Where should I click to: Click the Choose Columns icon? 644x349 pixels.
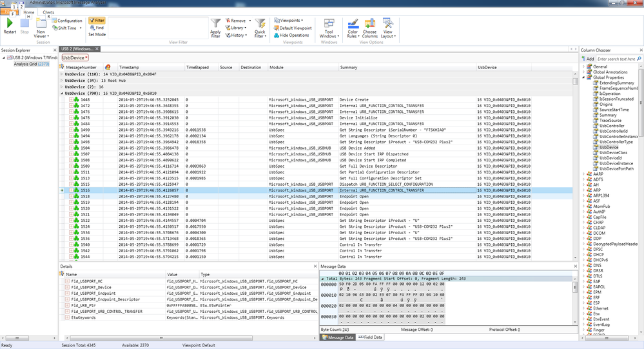(370, 23)
